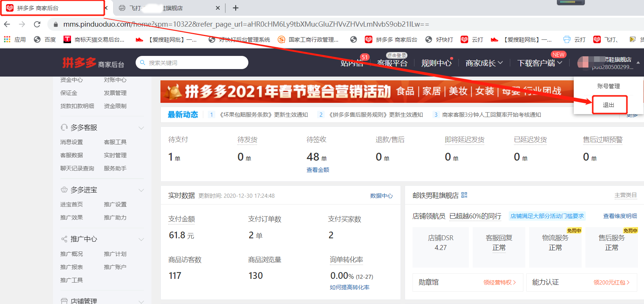Open 如何提高转化率 help link

tap(349, 287)
